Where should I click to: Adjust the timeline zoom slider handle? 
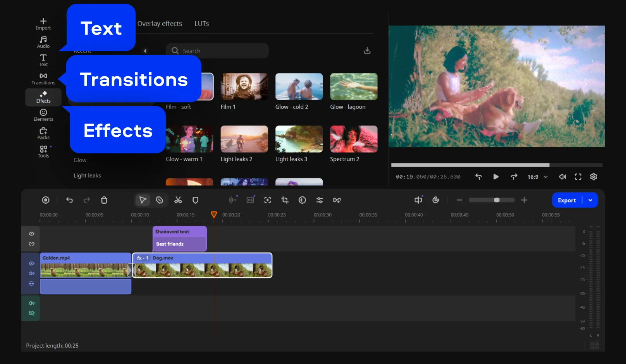click(497, 200)
